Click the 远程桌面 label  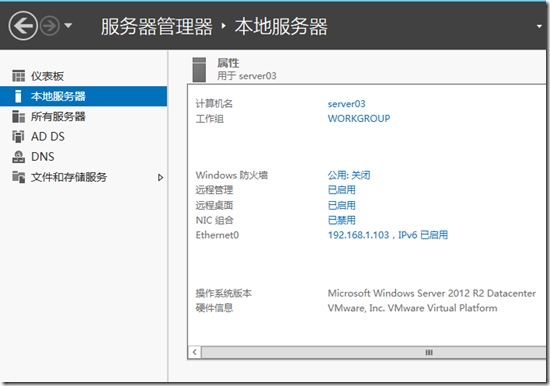(214, 205)
